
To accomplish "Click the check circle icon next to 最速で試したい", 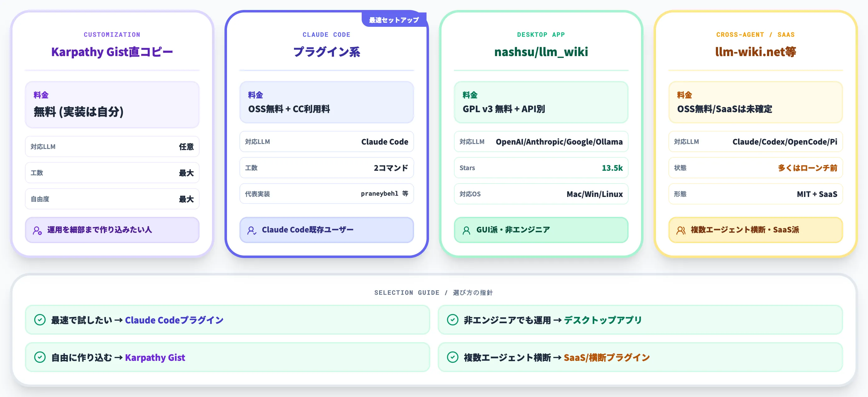I will [40, 319].
